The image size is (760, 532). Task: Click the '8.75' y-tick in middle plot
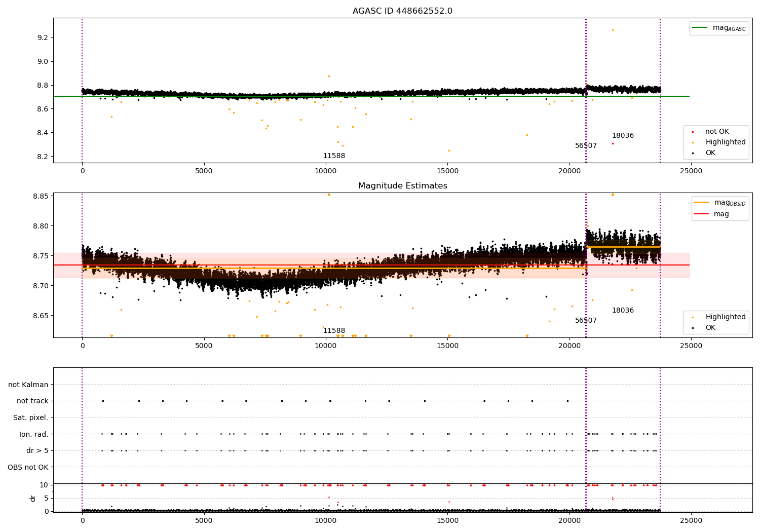pyautogui.click(x=41, y=256)
